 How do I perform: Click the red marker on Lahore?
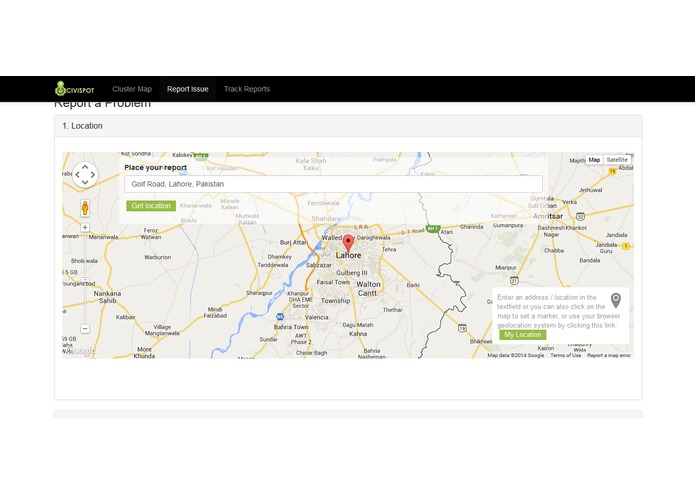pyautogui.click(x=348, y=244)
